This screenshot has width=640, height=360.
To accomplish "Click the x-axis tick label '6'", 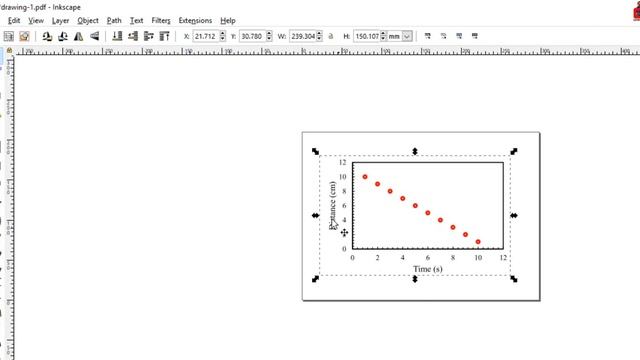I will pyautogui.click(x=428, y=258).
